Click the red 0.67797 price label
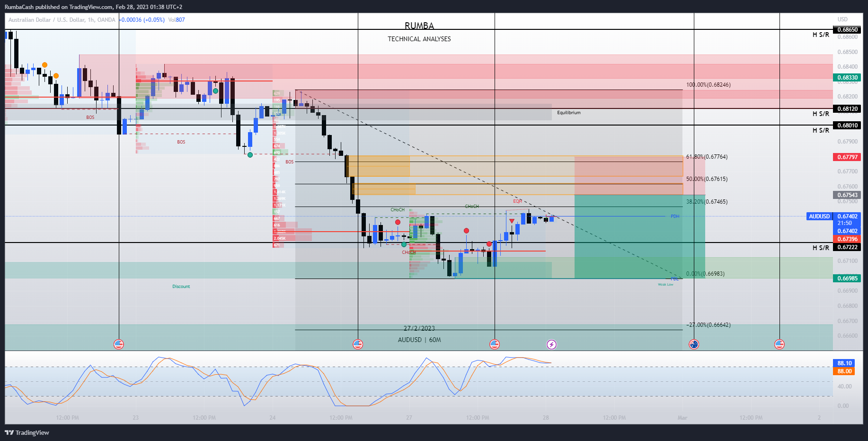The image size is (868, 441). (x=847, y=157)
